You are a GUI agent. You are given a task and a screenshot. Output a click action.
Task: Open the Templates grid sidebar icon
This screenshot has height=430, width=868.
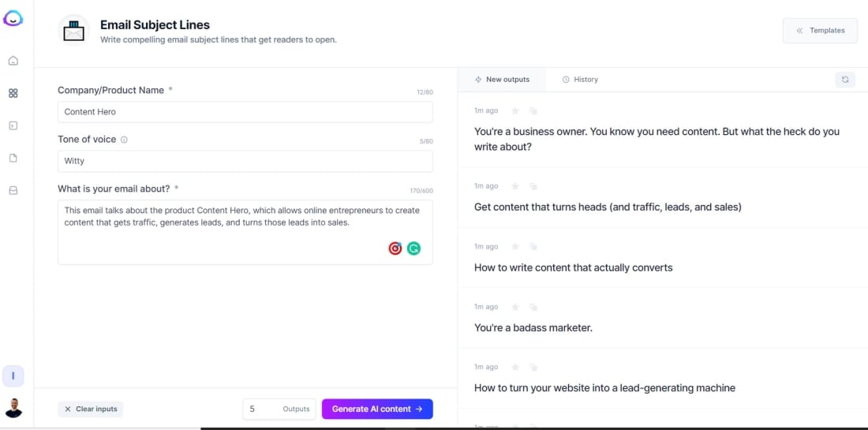click(x=13, y=94)
